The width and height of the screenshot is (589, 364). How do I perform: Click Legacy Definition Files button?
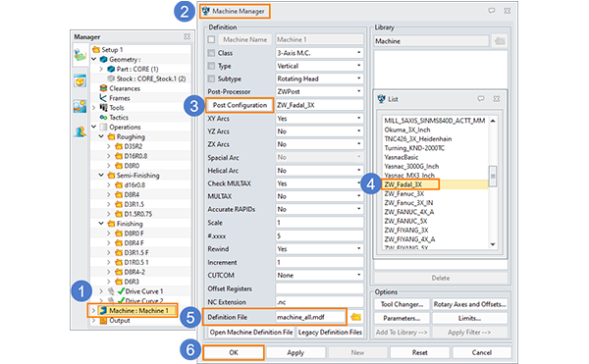(330, 333)
